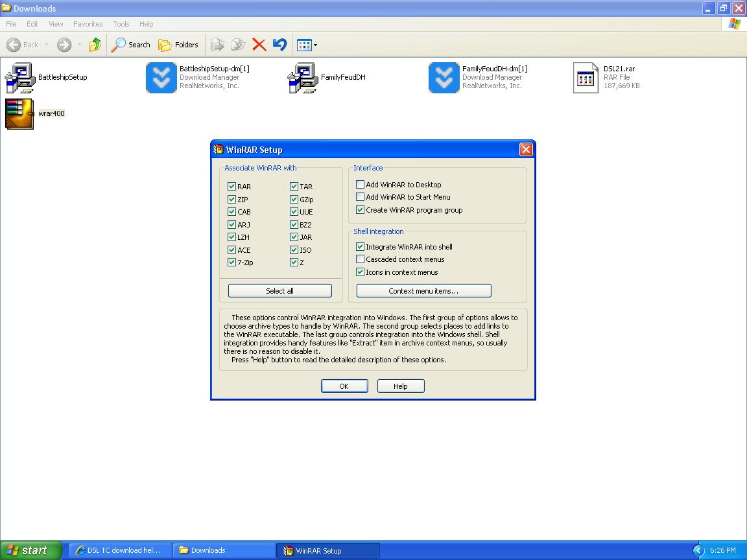Open the Edit menu in Downloads

pyautogui.click(x=32, y=24)
